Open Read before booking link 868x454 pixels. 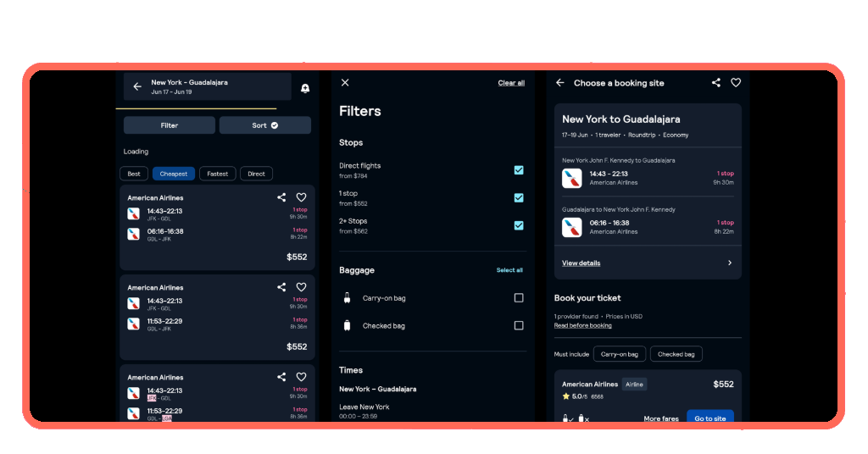(583, 326)
